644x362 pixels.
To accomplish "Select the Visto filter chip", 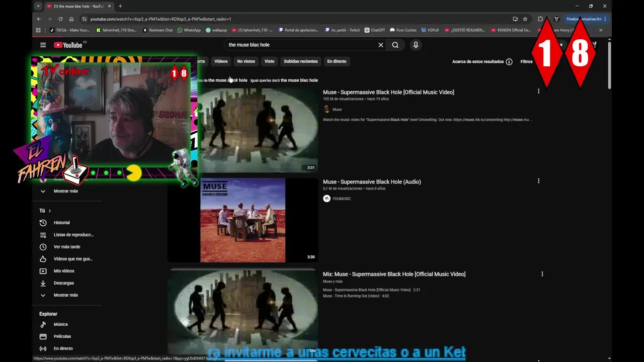I will tap(270, 61).
